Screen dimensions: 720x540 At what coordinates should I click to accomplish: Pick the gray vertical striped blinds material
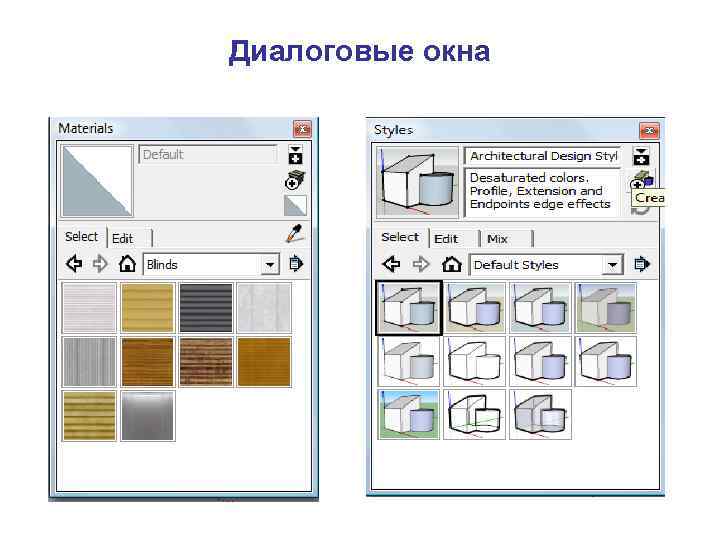pos(89,362)
